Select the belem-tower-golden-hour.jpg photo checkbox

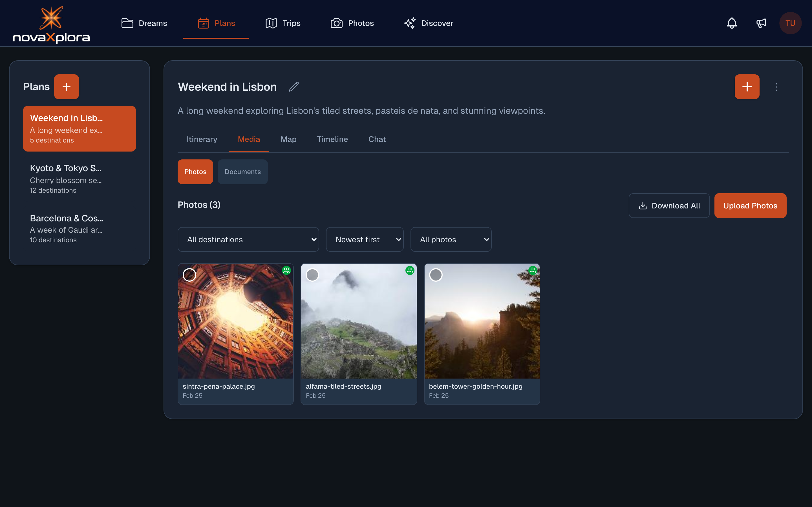tap(436, 275)
